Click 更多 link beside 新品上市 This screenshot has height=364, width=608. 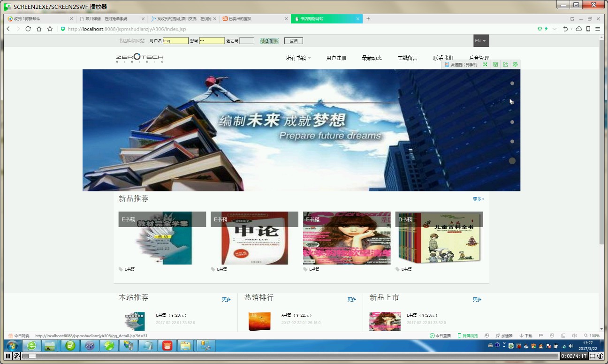coord(477,299)
